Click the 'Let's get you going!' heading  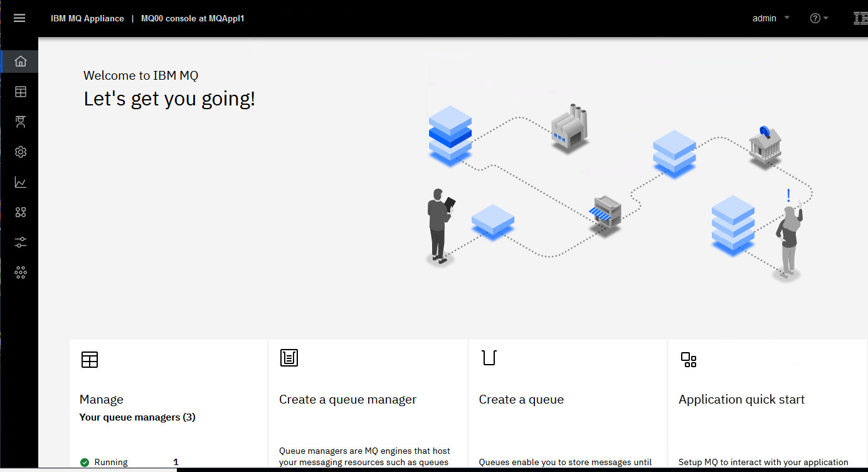(x=169, y=99)
